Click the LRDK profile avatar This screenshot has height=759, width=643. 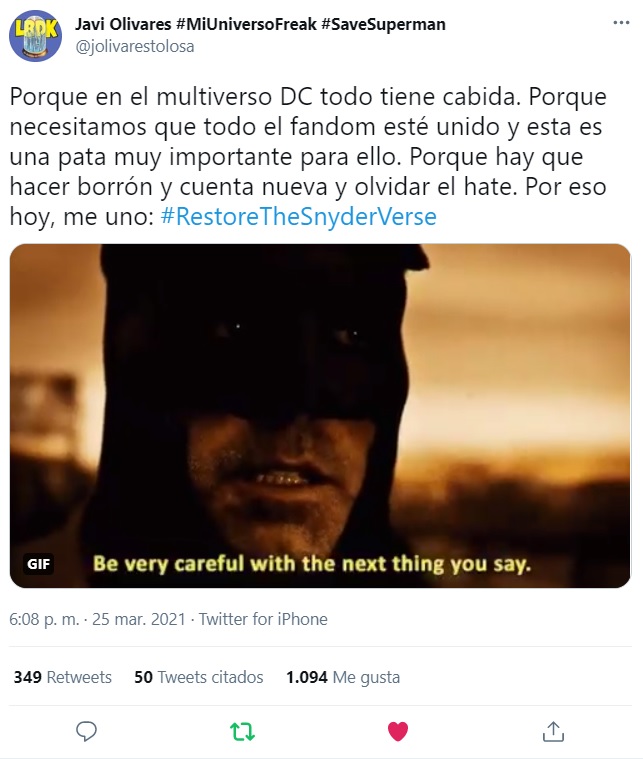[36, 36]
